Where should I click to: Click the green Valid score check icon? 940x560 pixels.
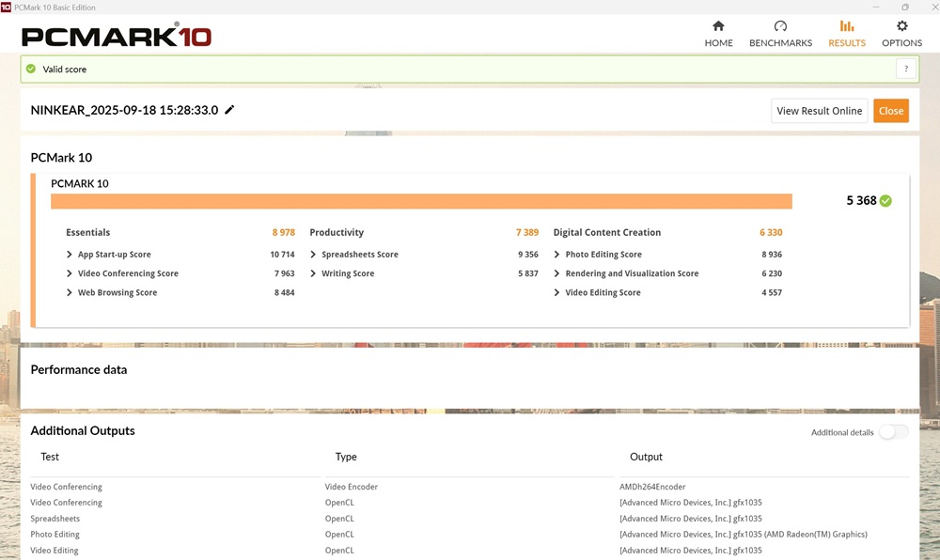[x=31, y=69]
